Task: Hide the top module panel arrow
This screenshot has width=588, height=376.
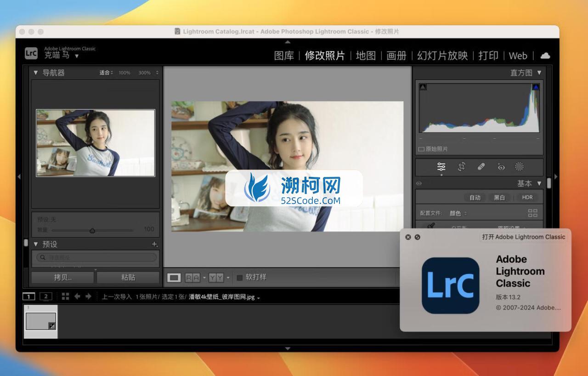Action: (x=288, y=42)
